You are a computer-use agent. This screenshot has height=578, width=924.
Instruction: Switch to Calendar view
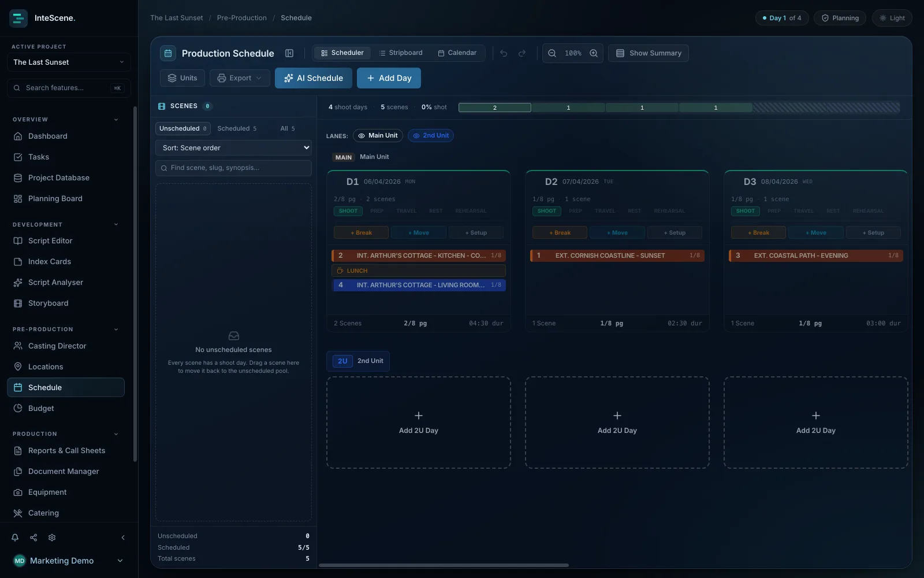pyautogui.click(x=457, y=53)
